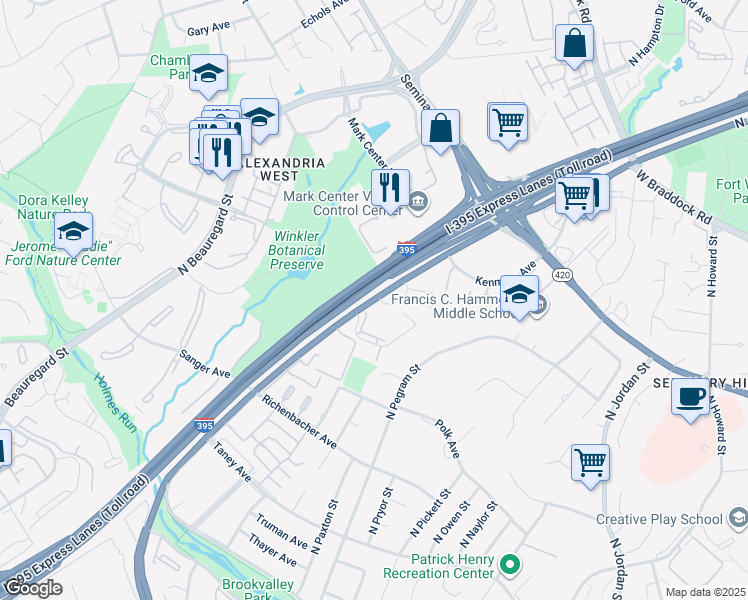The image size is (748, 600).
Task: Click the graduation cap marker at Ford Nature Center
Action: click(73, 233)
